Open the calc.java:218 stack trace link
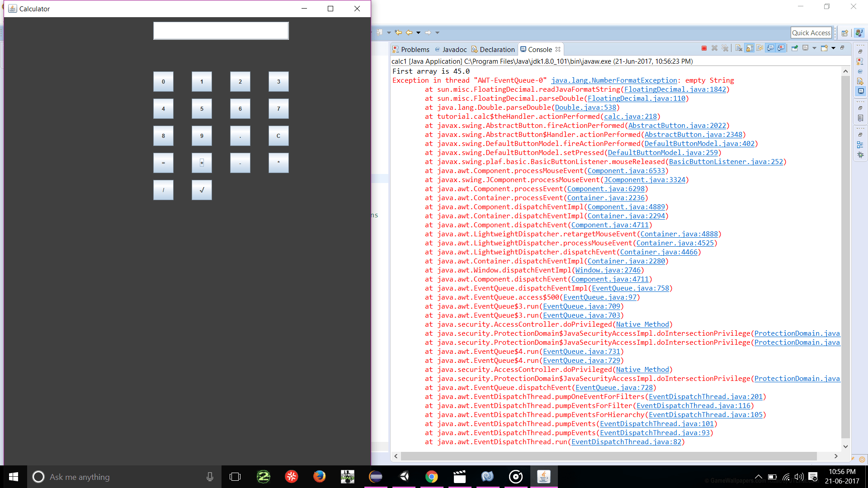Viewport: 868px width, 488px height. click(x=630, y=117)
